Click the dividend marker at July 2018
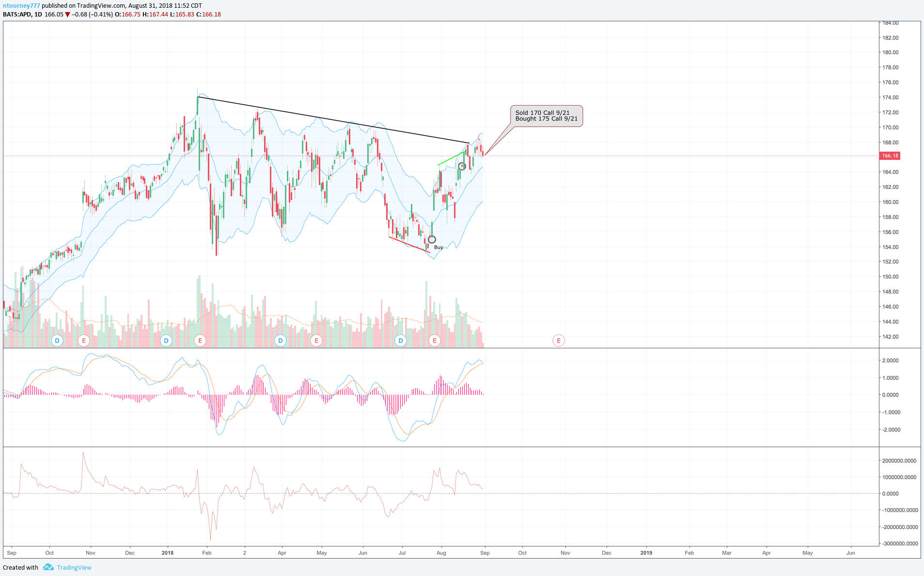 pyautogui.click(x=401, y=341)
